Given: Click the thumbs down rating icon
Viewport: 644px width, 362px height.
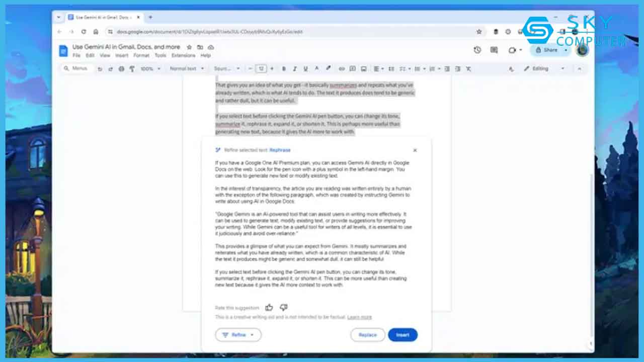Looking at the screenshot, I should click(283, 307).
